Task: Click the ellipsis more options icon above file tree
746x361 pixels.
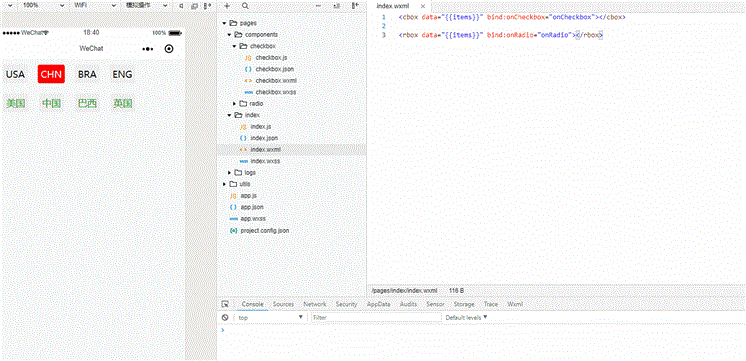Action: [x=318, y=6]
